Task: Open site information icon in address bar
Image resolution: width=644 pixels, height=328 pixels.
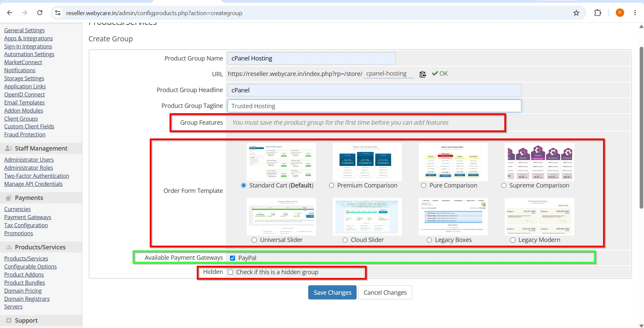Action: (58, 13)
